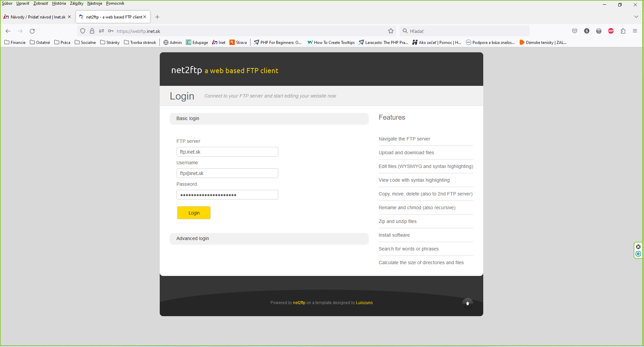Open the Súbor menu
This screenshot has height=347, width=644.
(x=7, y=3)
